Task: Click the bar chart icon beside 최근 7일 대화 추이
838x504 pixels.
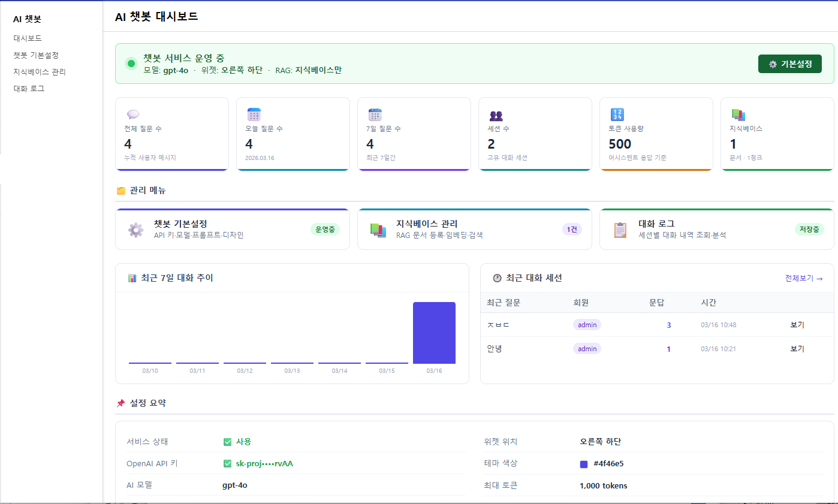Action: pyautogui.click(x=132, y=278)
